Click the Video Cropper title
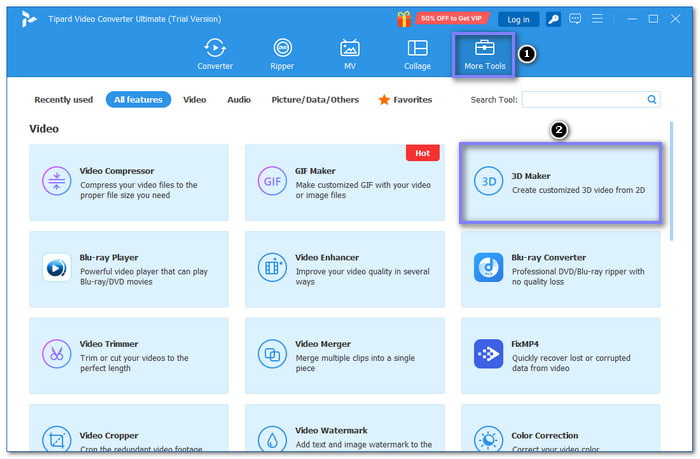This screenshot has width=700, height=459. 109,435
